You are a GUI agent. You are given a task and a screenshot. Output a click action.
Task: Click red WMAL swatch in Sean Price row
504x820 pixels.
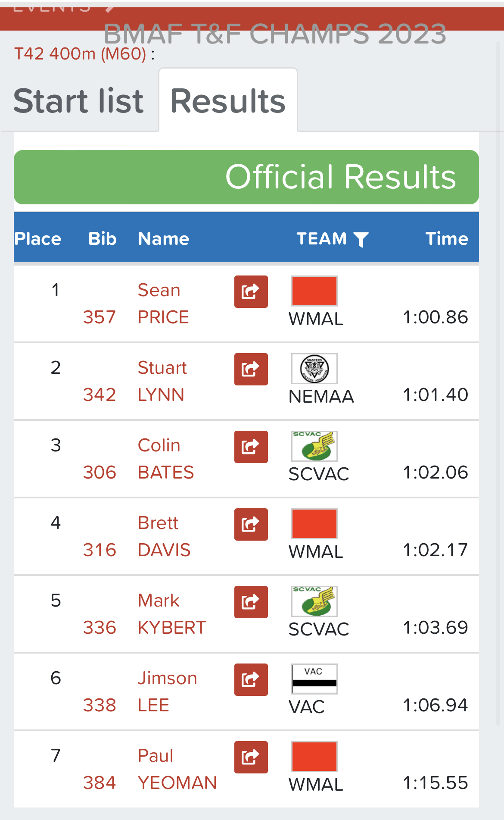pyautogui.click(x=314, y=291)
